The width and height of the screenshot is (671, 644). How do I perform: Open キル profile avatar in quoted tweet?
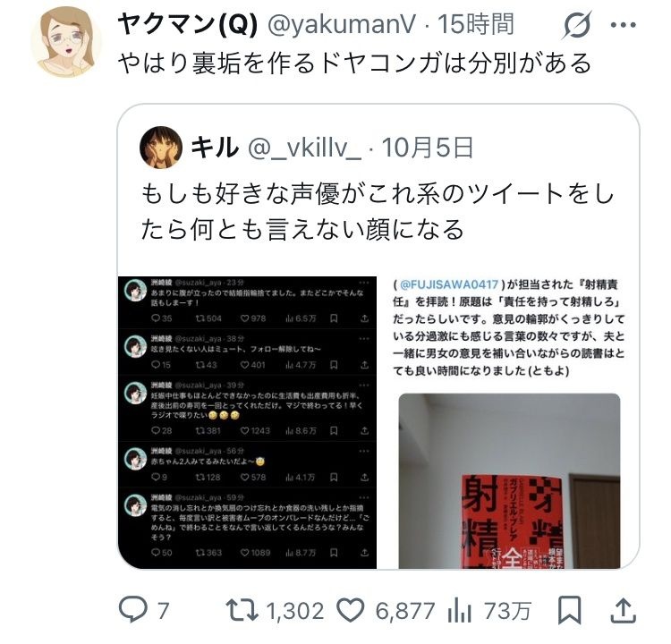pyautogui.click(x=161, y=148)
